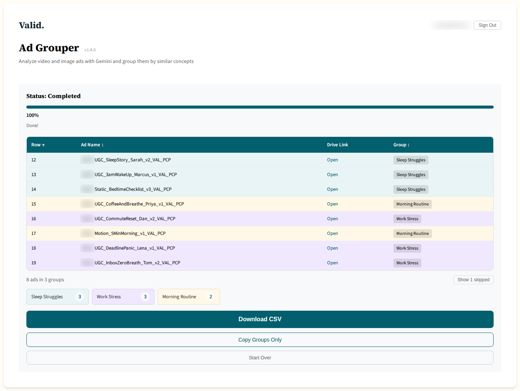Image resolution: width=520 pixels, height=391 pixels.
Task: Click ad name UGC_CommuteReset_Dan_v2_VAL_PCP
Action: coord(135,219)
